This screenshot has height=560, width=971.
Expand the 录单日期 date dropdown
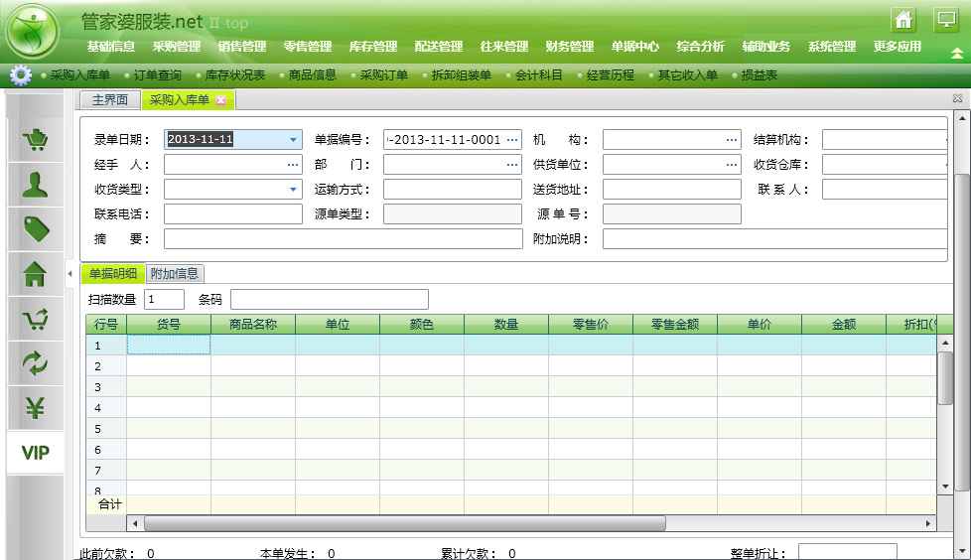(293, 140)
